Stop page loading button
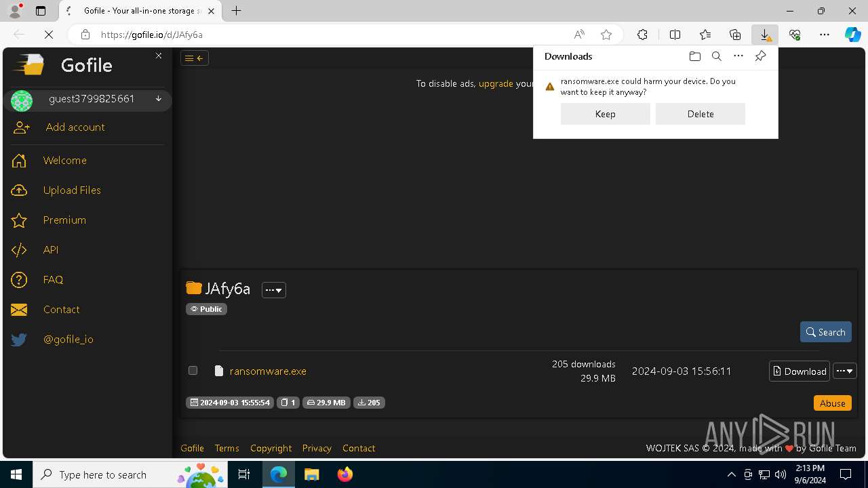Screen dimensions: 868x488 click(48, 35)
